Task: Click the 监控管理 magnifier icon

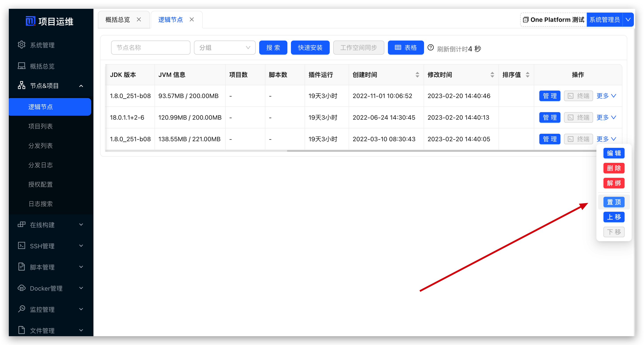Action: [x=22, y=309]
